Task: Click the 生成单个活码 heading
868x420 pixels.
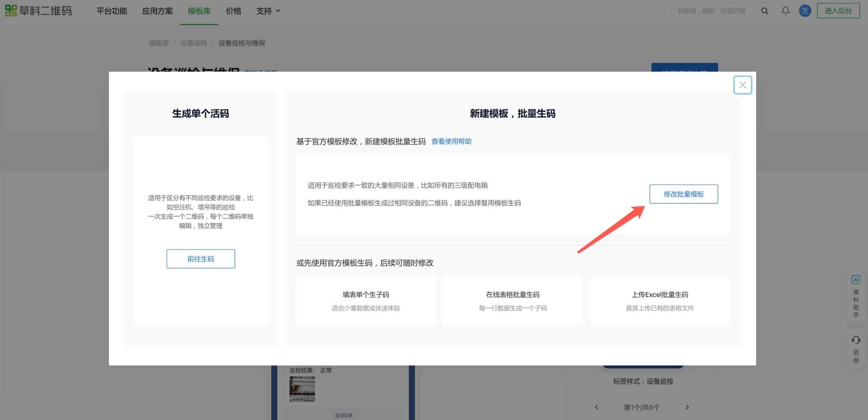Action: pyautogui.click(x=201, y=114)
